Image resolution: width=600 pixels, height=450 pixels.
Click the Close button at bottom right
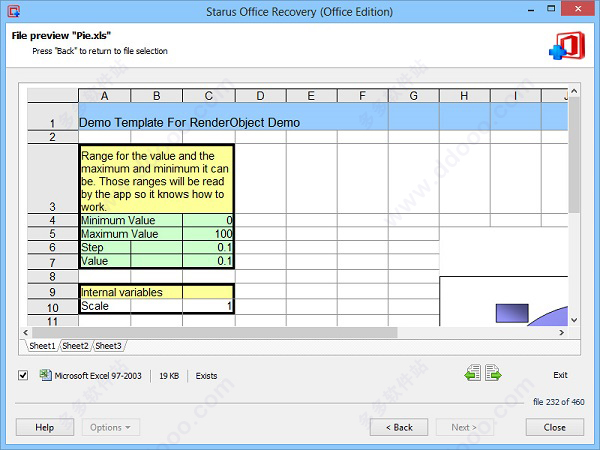(x=555, y=427)
